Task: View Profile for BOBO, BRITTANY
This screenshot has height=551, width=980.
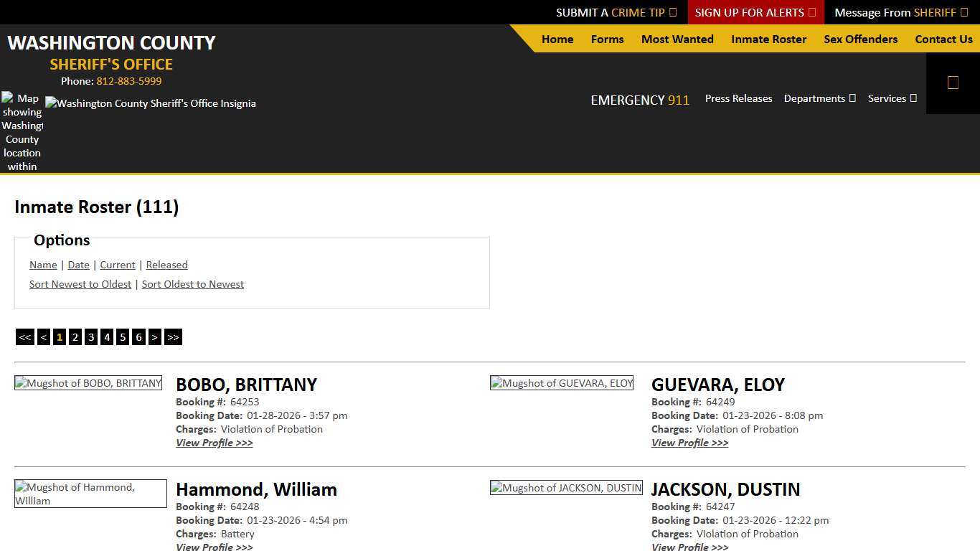Action: click(x=214, y=443)
